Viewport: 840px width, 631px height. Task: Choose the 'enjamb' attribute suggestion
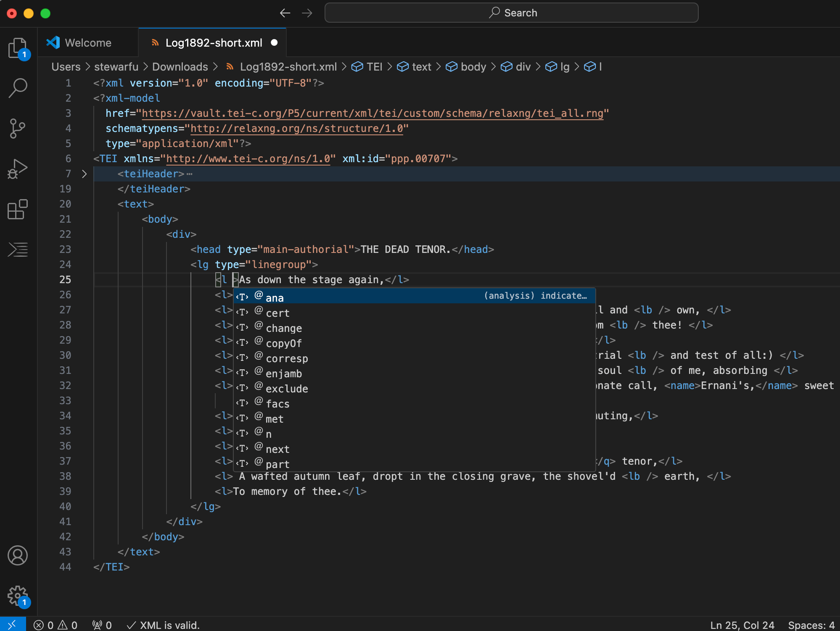pyautogui.click(x=284, y=373)
